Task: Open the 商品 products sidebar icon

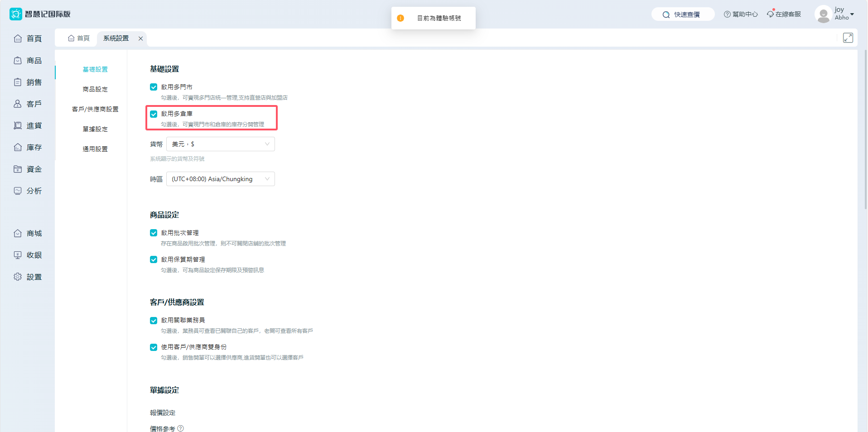Action: pos(18,60)
